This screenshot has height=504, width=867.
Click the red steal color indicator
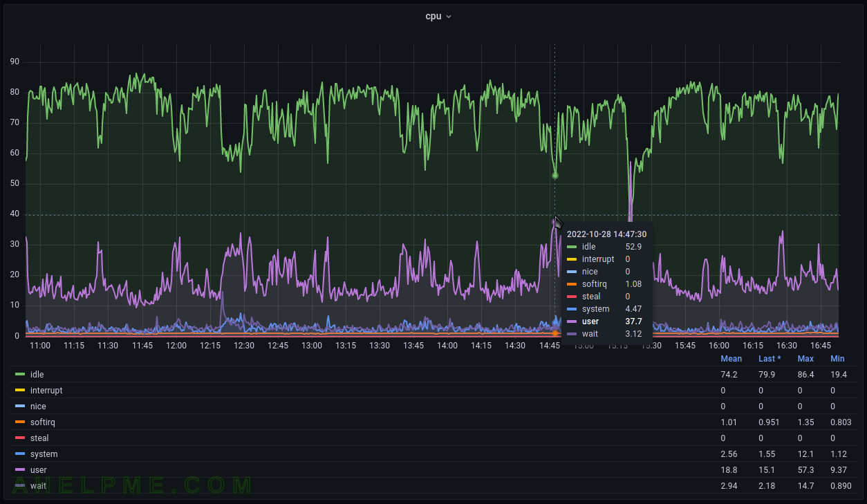pyautogui.click(x=20, y=438)
